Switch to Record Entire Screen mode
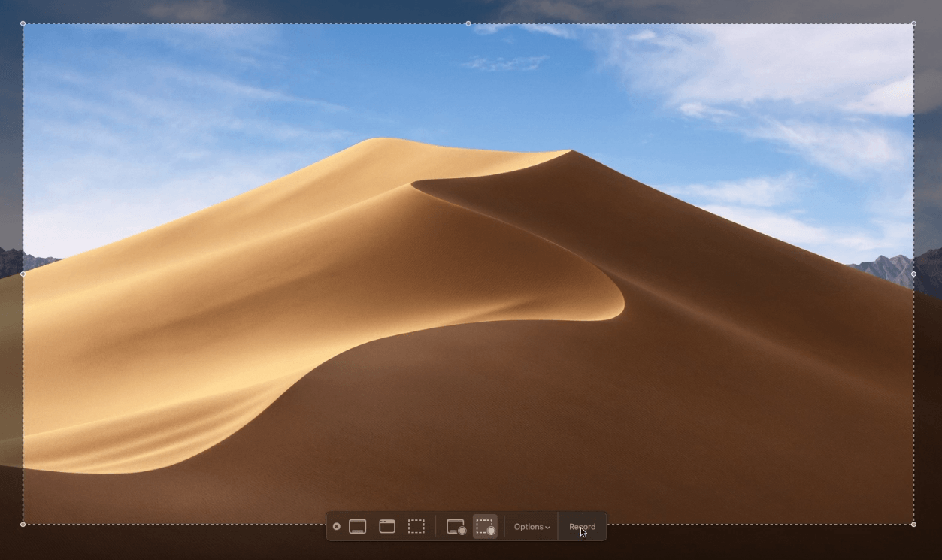The image size is (942, 560). tap(456, 527)
